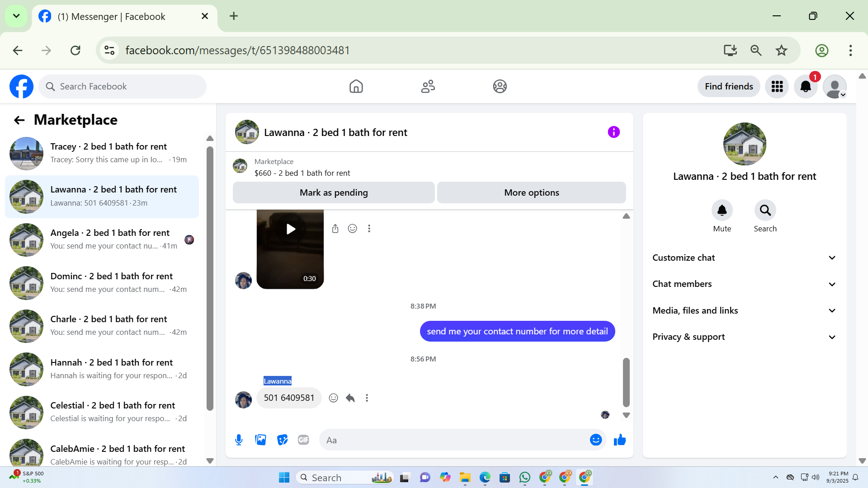This screenshot has height=488, width=868.
Task: Bookmark this tab with the star icon
Action: click(x=781, y=50)
